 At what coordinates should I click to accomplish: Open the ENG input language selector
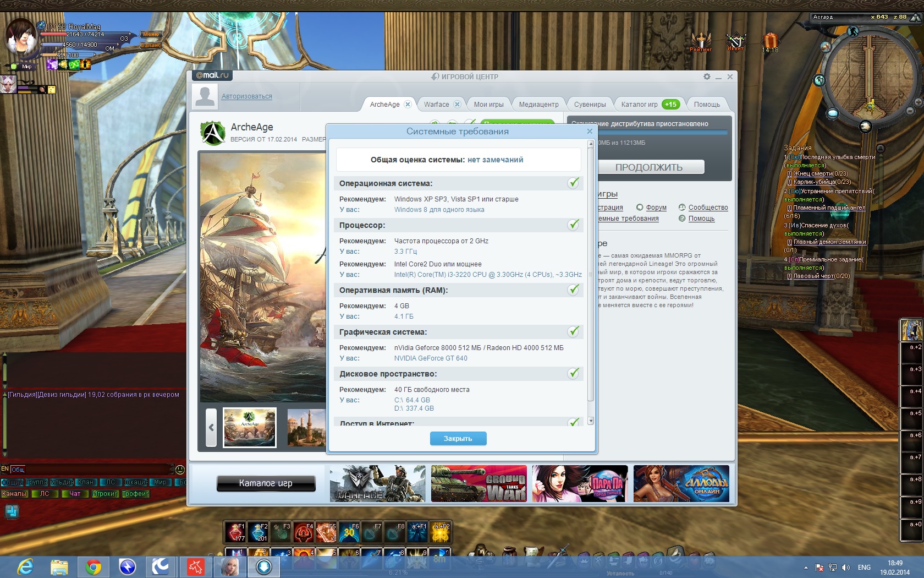864,568
